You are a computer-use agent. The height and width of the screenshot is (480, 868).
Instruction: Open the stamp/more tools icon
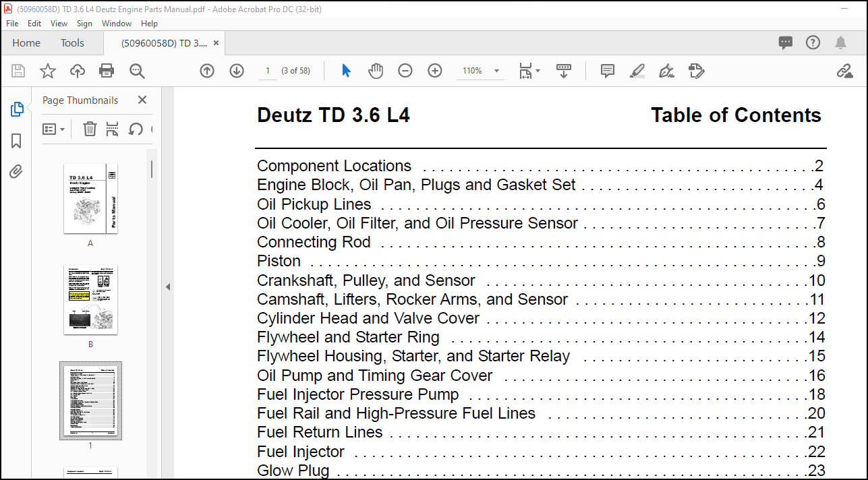click(697, 71)
